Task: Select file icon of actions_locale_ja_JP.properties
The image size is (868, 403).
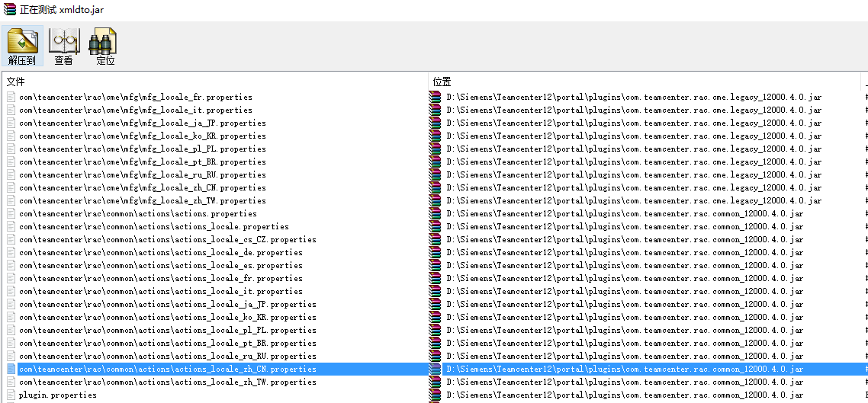Action: pyautogui.click(x=11, y=304)
